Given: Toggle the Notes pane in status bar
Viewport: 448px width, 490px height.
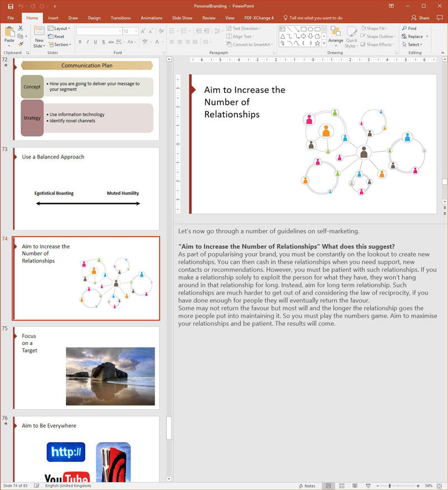Looking at the screenshot, I should [307, 486].
